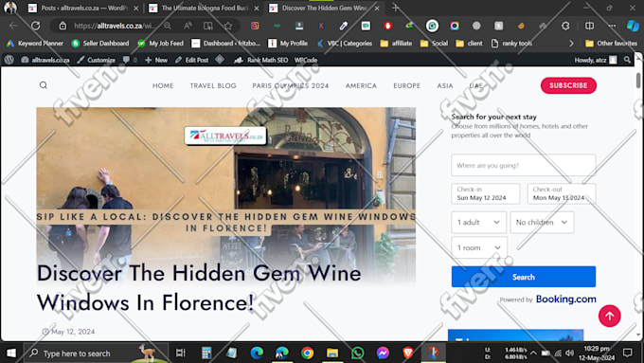
Task: Open Task View on the taskbar
Action: pyautogui.click(x=180, y=353)
